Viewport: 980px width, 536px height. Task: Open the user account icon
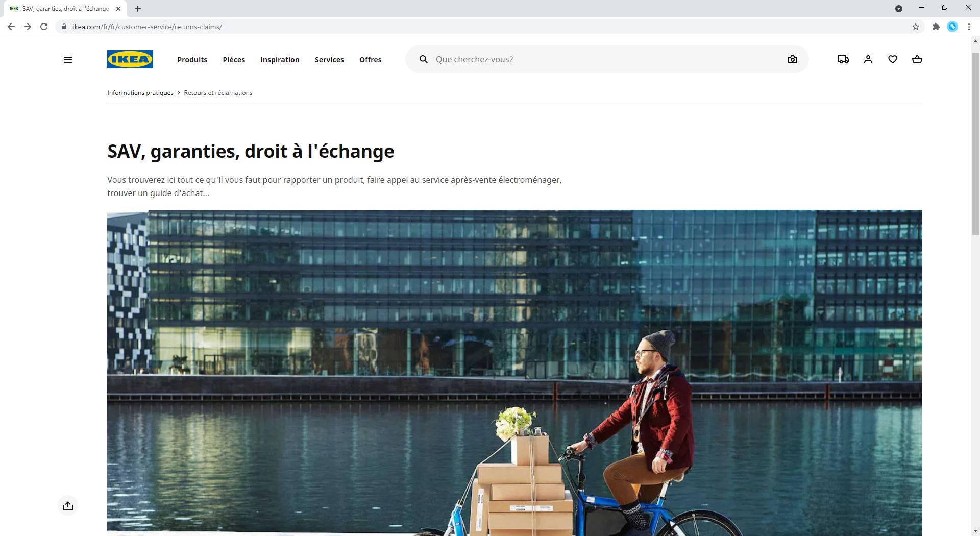868,59
